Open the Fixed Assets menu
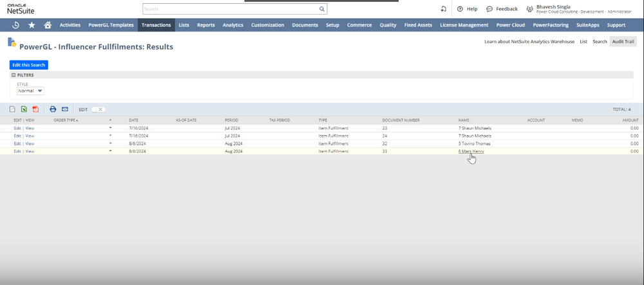 (418, 25)
